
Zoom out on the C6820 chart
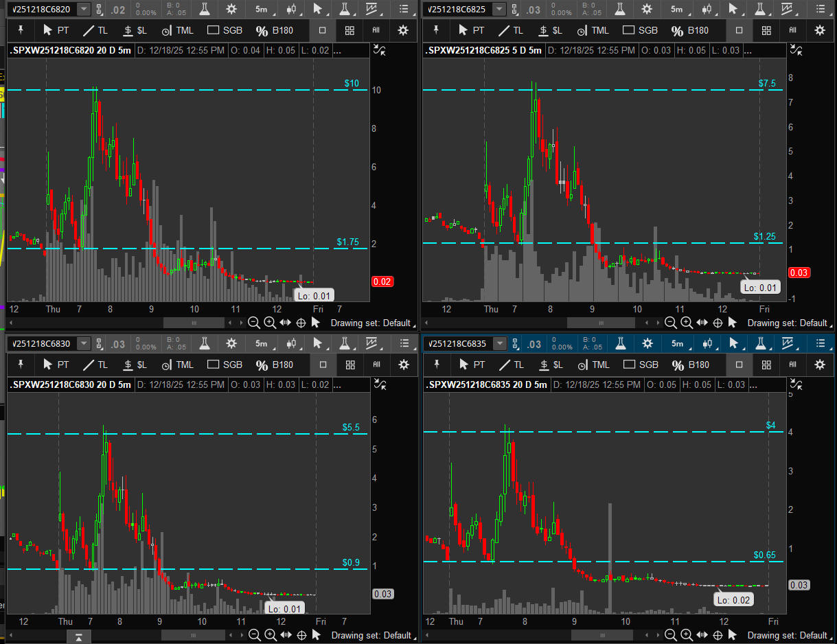253,323
